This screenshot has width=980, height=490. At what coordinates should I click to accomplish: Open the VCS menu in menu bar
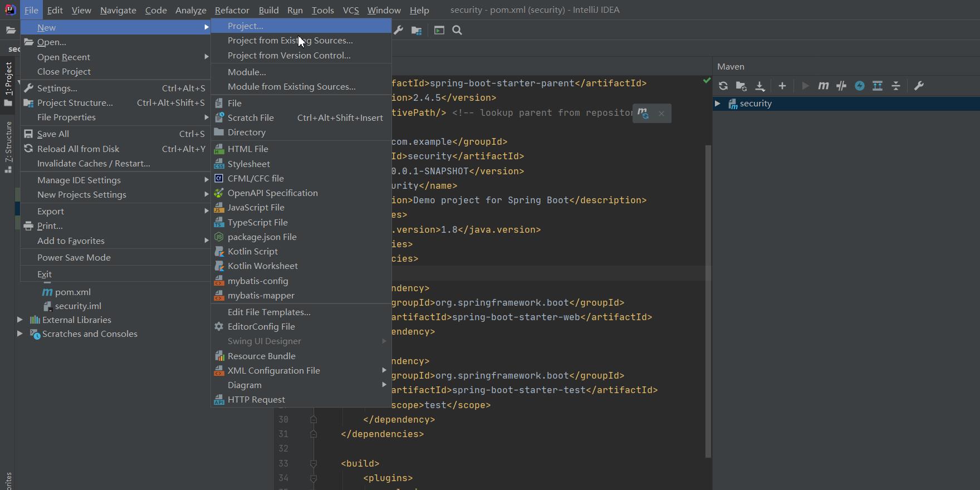pyautogui.click(x=351, y=10)
